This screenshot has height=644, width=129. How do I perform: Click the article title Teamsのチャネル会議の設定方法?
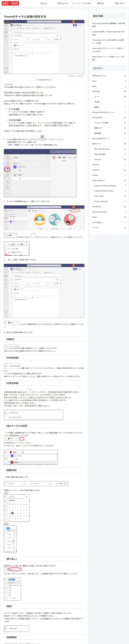(x=25, y=17)
